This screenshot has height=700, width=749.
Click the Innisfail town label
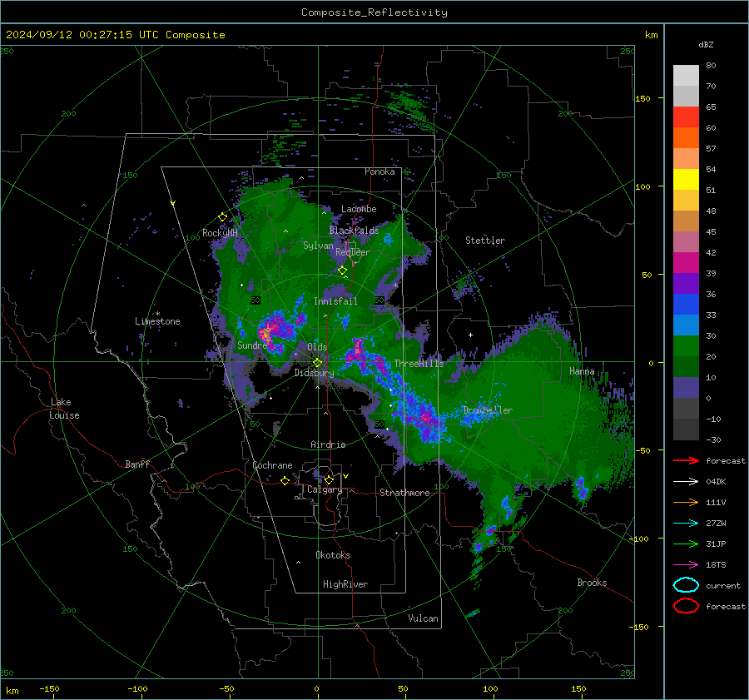[x=335, y=301]
